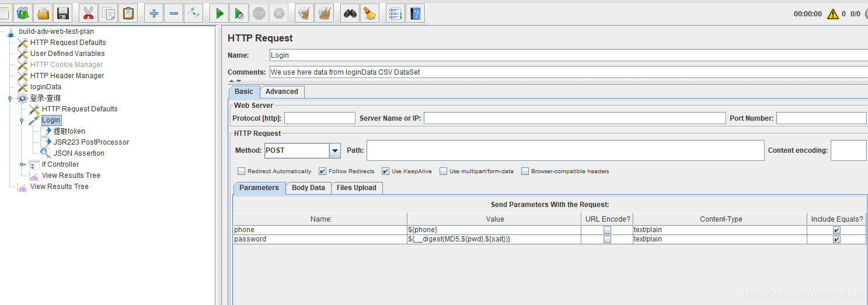The width and height of the screenshot is (868, 305).
Task: Click the Clear single broom-gear icon
Action: 304,13
